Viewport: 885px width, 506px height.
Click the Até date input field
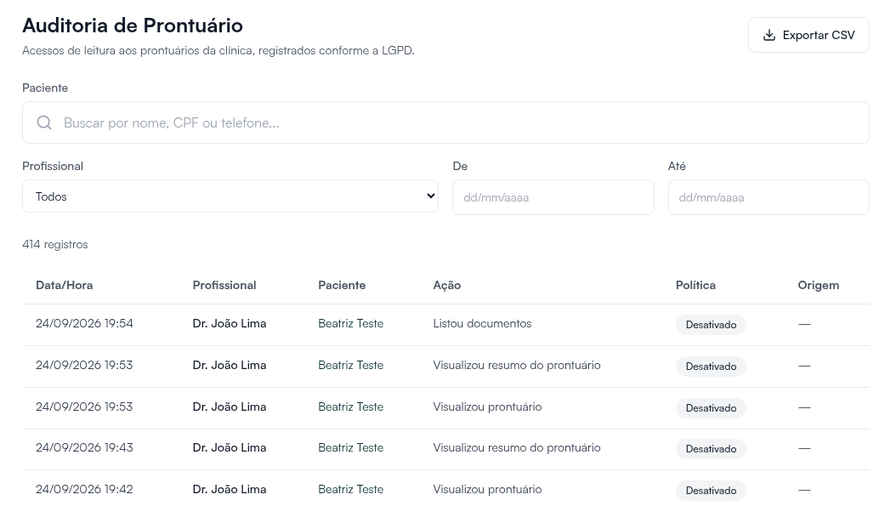[768, 197]
